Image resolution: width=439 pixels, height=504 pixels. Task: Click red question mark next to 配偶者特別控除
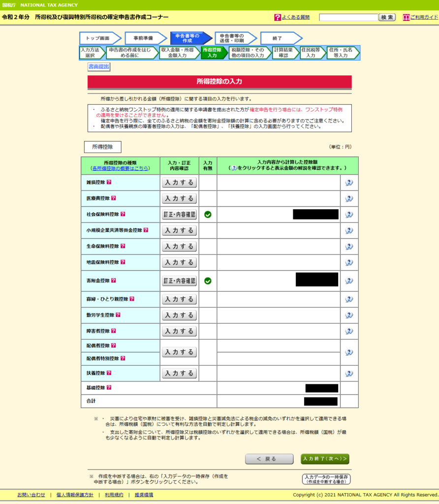123,358
